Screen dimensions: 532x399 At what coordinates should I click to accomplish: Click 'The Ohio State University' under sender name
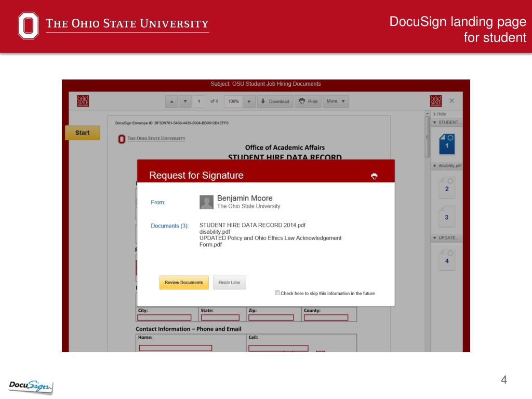click(249, 206)
